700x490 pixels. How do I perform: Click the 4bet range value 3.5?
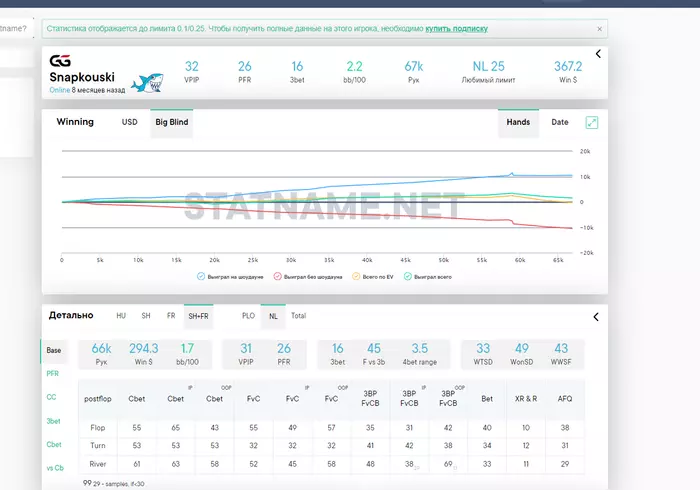pos(420,349)
